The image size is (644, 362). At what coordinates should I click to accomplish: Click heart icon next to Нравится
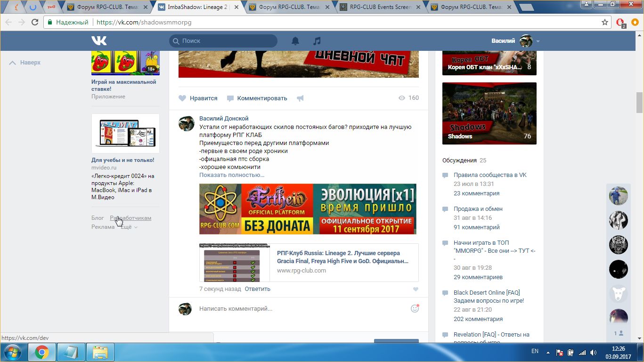point(182,98)
